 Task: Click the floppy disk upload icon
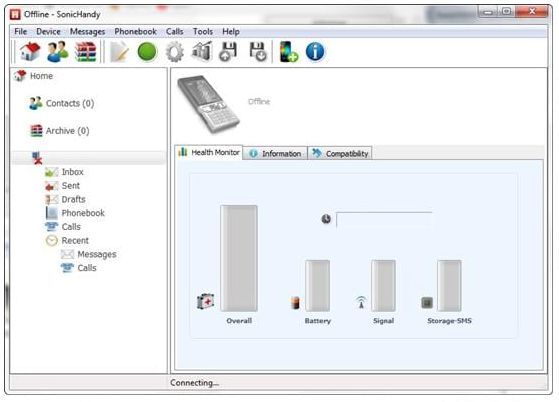click(x=228, y=52)
